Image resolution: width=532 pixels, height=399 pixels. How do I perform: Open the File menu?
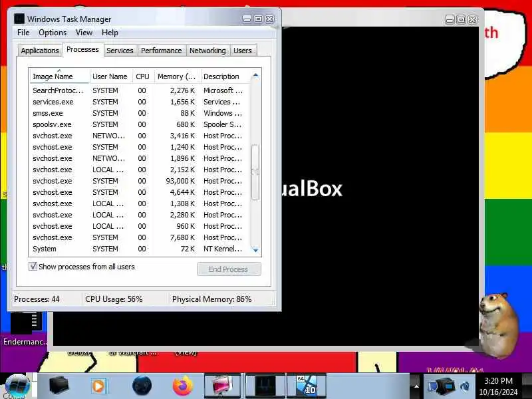pyautogui.click(x=23, y=33)
